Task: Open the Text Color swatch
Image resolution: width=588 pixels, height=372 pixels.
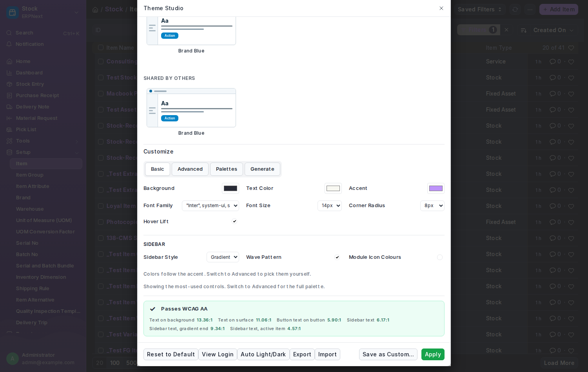Action: pos(333,188)
